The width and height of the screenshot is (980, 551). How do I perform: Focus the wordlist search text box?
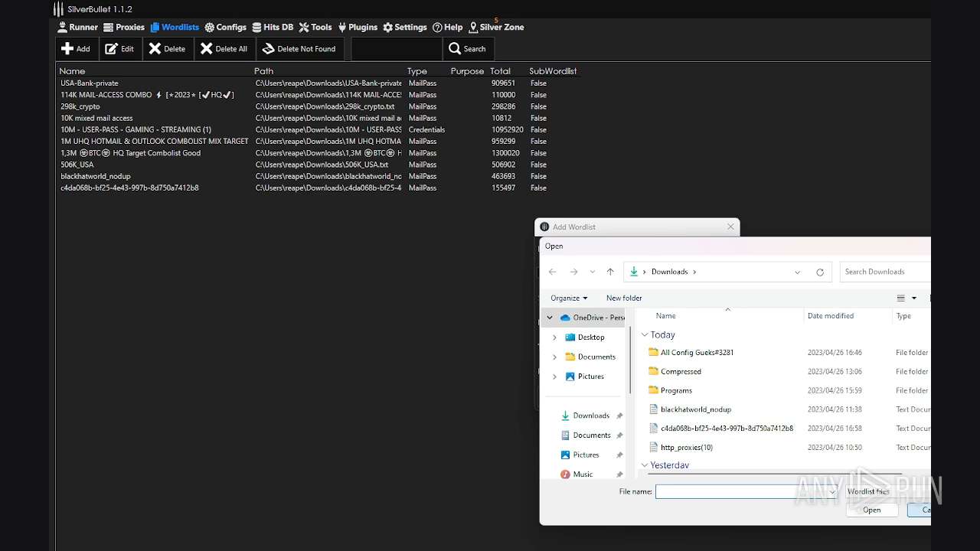tap(396, 48)
